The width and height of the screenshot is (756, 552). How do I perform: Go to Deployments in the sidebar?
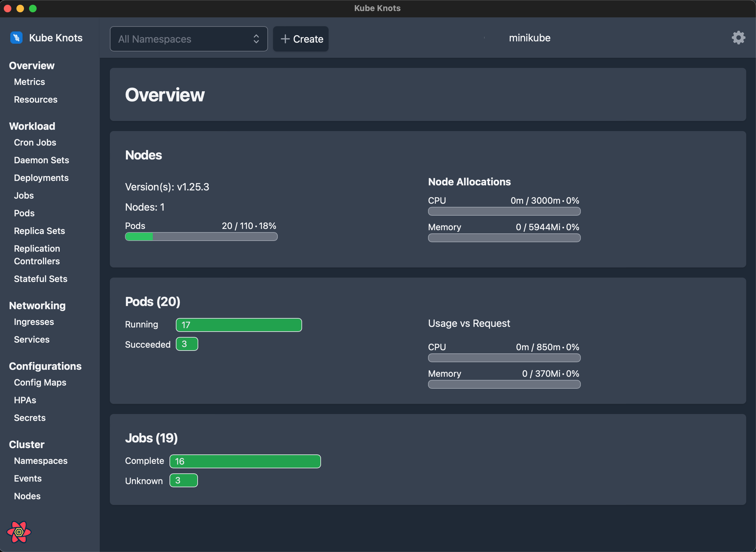pos(41,178)
